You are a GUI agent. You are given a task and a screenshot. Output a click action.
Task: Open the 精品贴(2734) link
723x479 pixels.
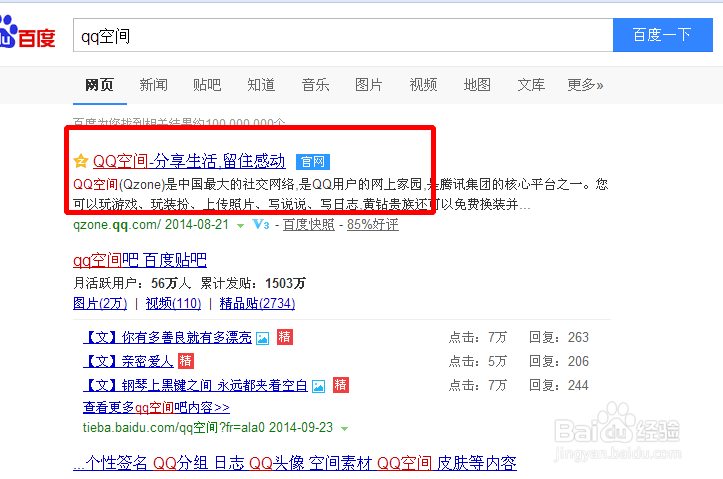point(257,303)
